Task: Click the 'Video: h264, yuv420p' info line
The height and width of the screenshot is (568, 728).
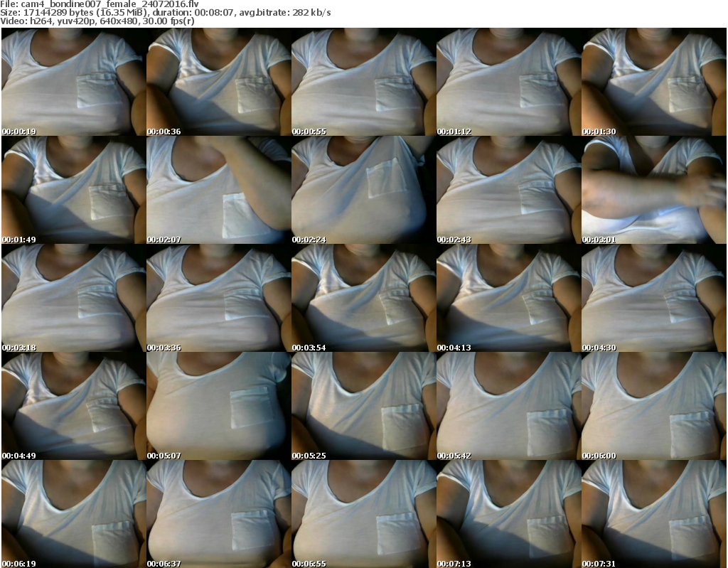Action: 97,21
